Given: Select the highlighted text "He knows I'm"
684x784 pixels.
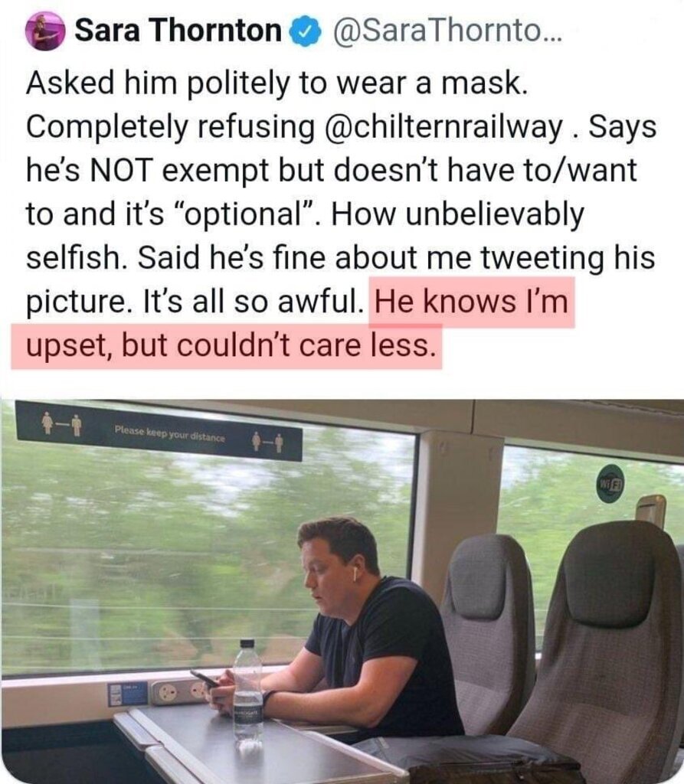Looking at the screenshot, I should (x=471, y=302).
